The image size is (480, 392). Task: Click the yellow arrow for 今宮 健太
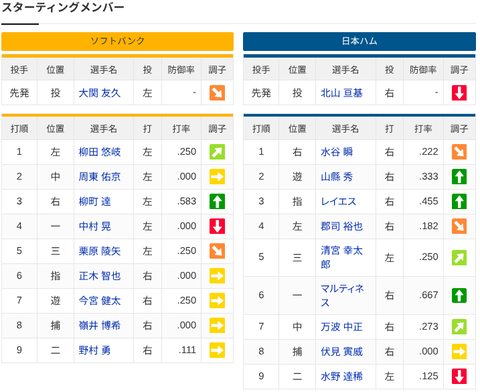pos(217,301)
